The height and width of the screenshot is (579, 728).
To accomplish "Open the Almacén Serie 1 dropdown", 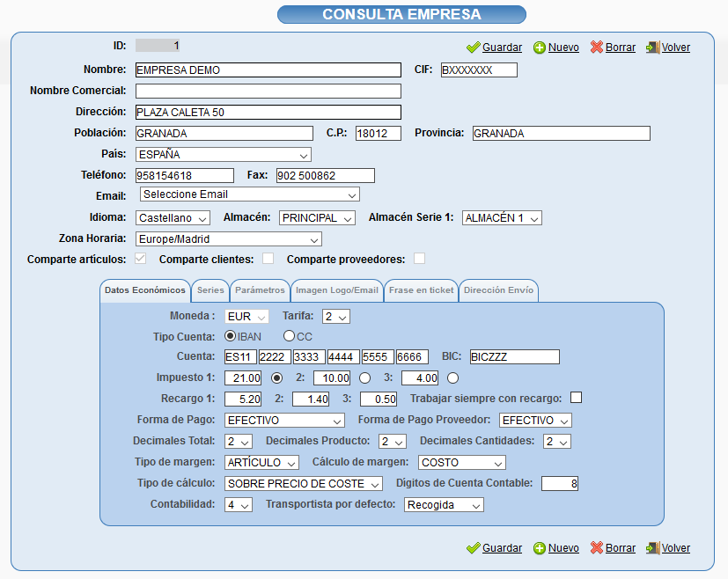I will tap(502, 218).
